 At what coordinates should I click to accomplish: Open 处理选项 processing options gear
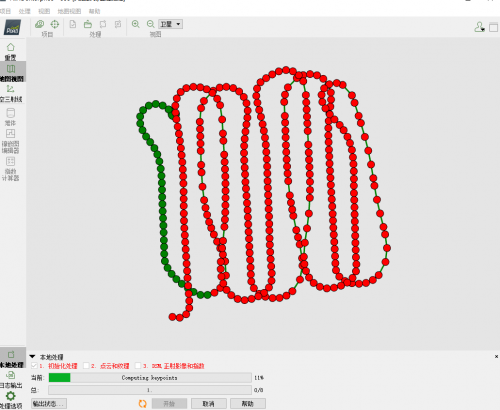tap(11, 400)
